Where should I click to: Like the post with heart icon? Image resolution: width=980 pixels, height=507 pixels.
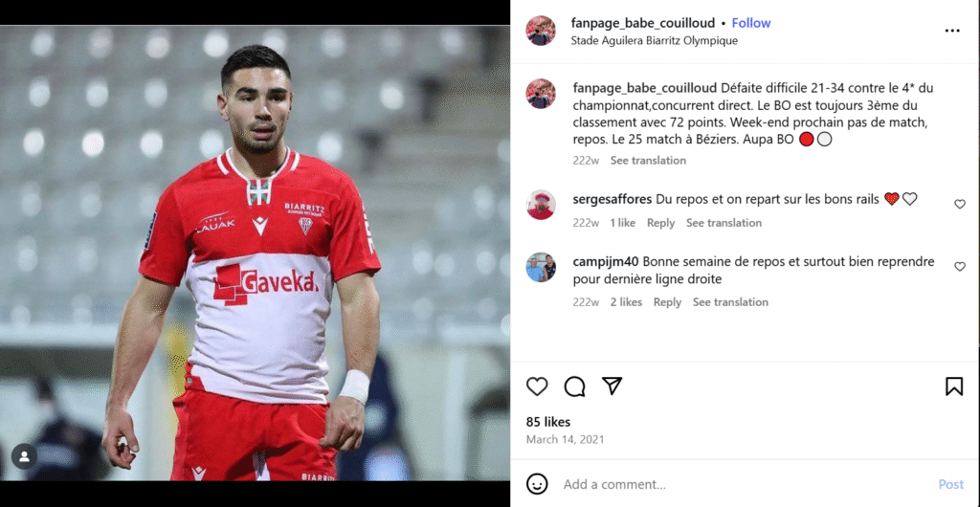tap(538, 386)
